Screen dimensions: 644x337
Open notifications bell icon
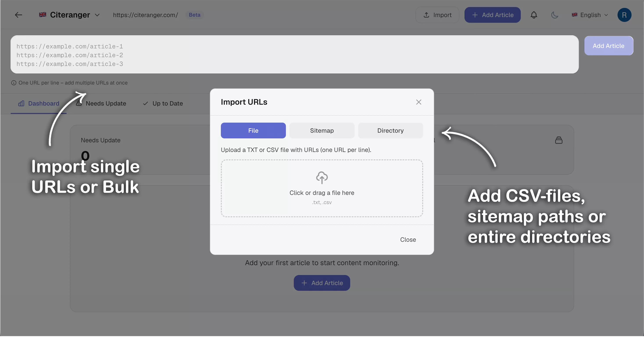point(534,15)
